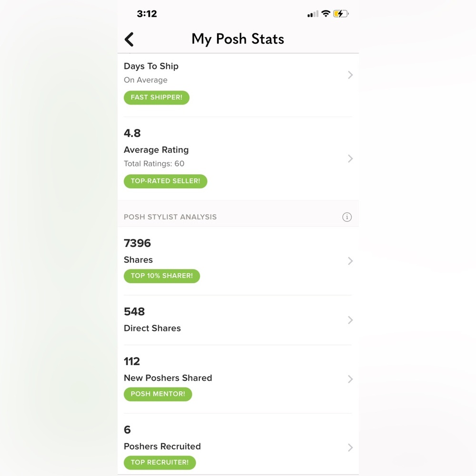The height and width of the screenshot is (476, 476).
Task: Expand the Days To Ship chevron
Action: [350, 75]
